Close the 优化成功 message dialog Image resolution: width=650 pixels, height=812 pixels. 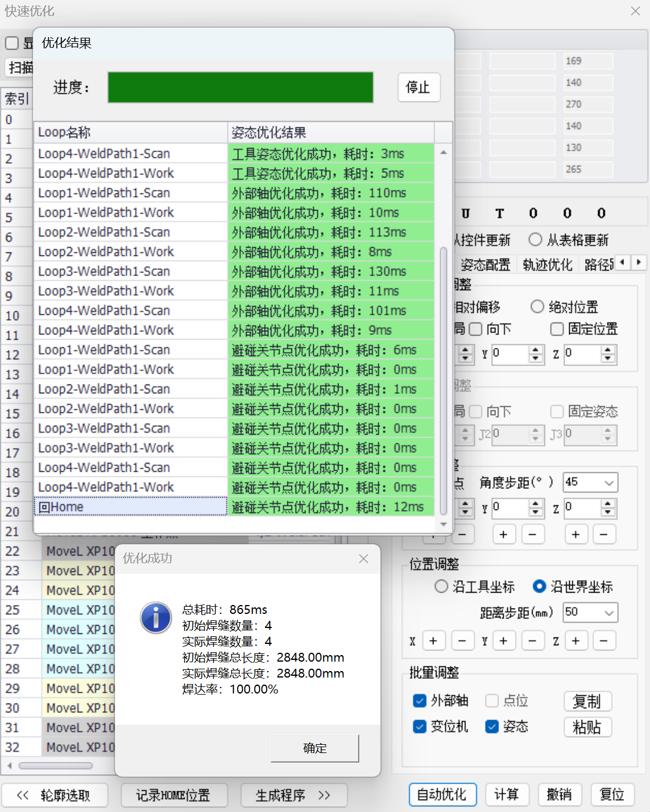pyautogui.click(x=363, y=558)
